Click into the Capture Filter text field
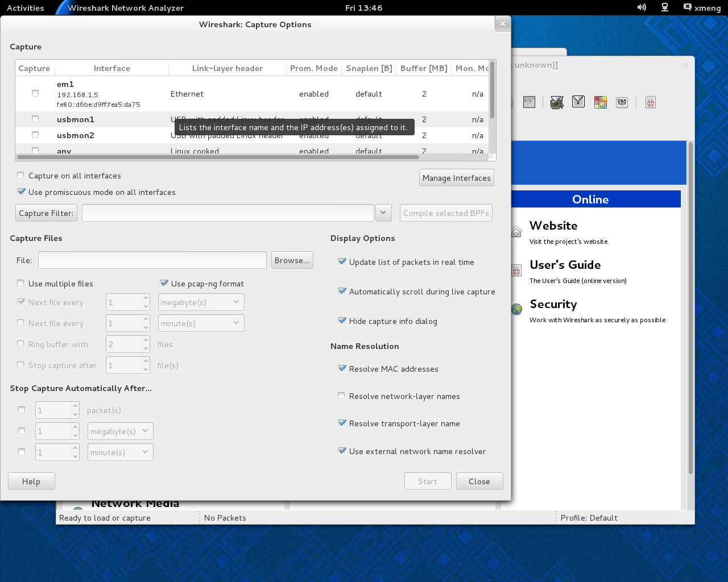The image size is (728, 582). pyautogui.click(x=228, y=213)
